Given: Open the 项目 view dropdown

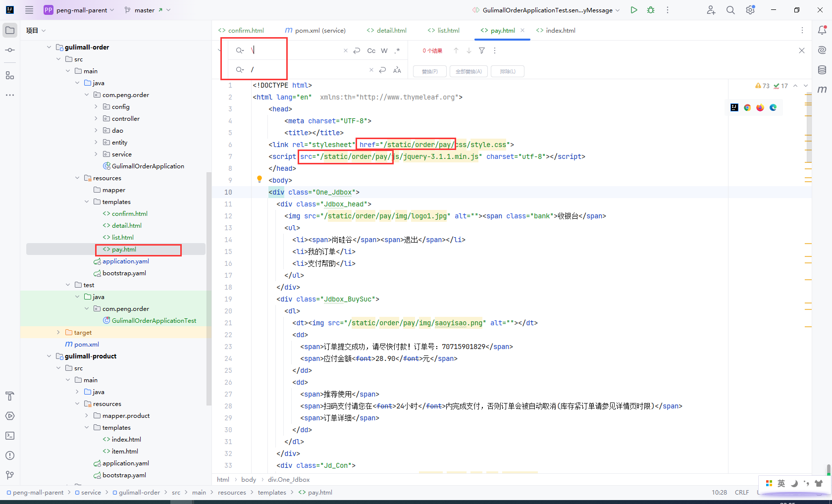Looking at the screenshot, I should (x=36, y=30).
